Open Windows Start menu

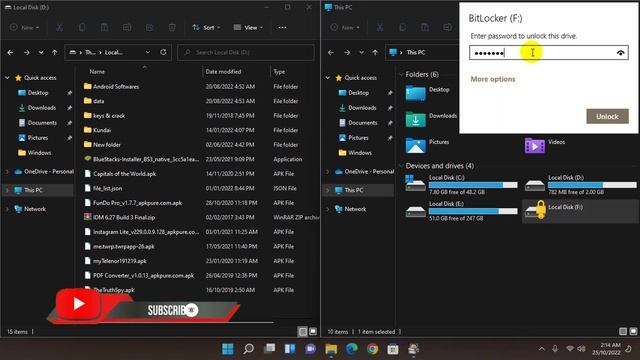228,349
